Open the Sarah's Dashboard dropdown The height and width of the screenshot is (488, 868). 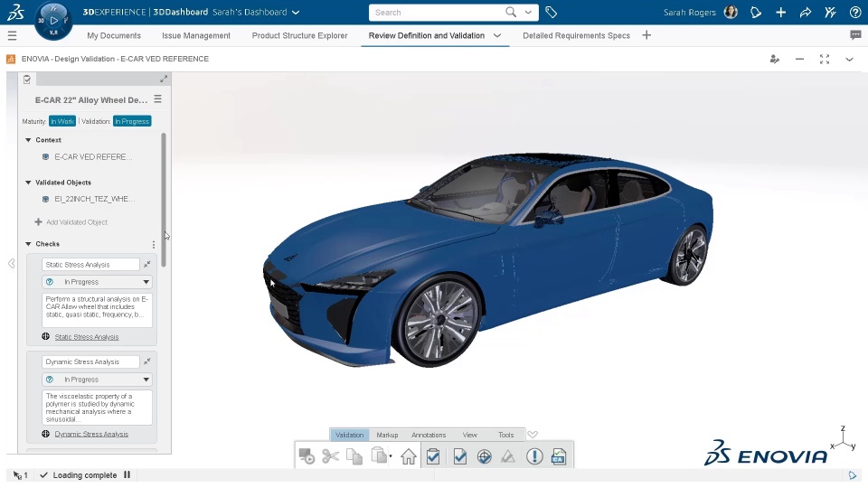(296, 12)
